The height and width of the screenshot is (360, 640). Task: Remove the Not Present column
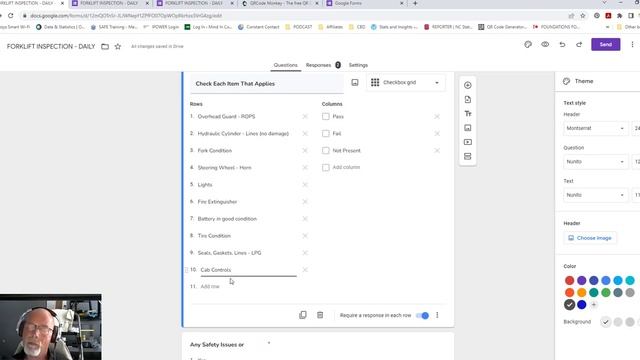coord(437,151)
